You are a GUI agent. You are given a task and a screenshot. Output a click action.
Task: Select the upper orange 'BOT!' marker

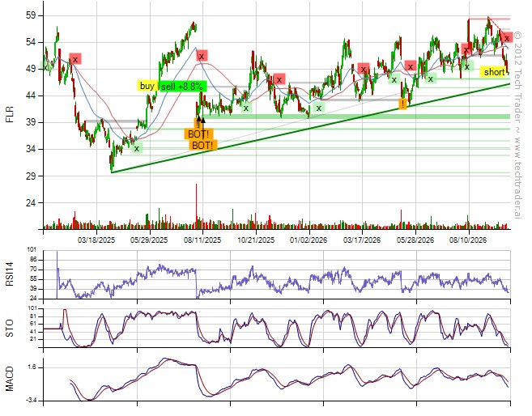click(x=198, y=134)
